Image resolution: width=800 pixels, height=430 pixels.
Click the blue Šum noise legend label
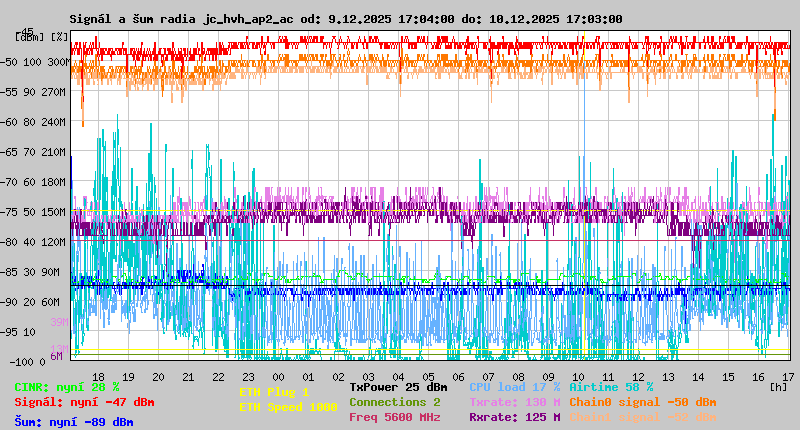pos(73,422)
